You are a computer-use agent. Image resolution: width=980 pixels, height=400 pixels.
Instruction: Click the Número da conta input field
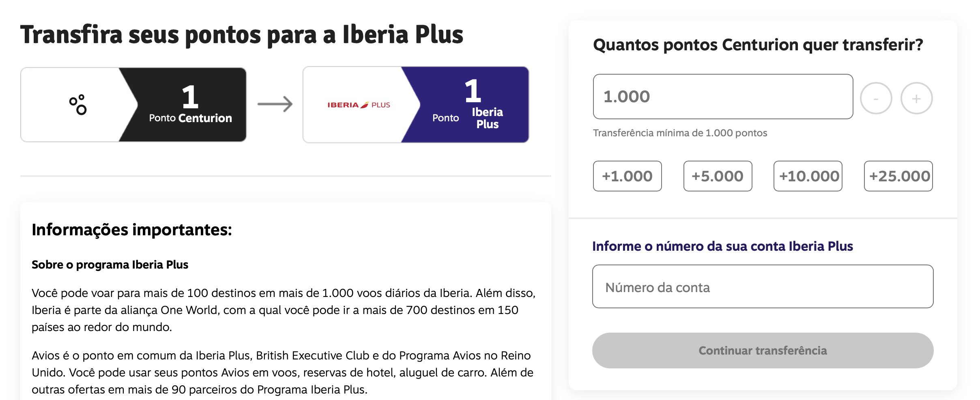click(763, 286)
